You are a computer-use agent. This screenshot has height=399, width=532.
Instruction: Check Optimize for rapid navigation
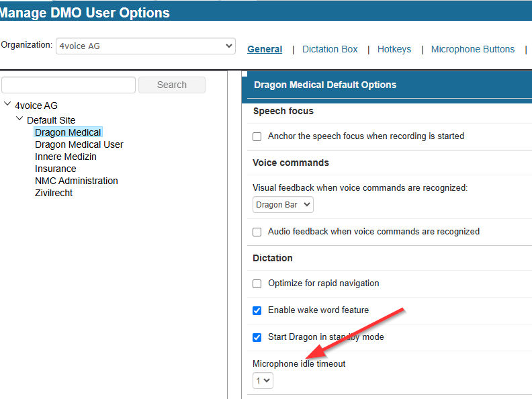click(257, 283)
